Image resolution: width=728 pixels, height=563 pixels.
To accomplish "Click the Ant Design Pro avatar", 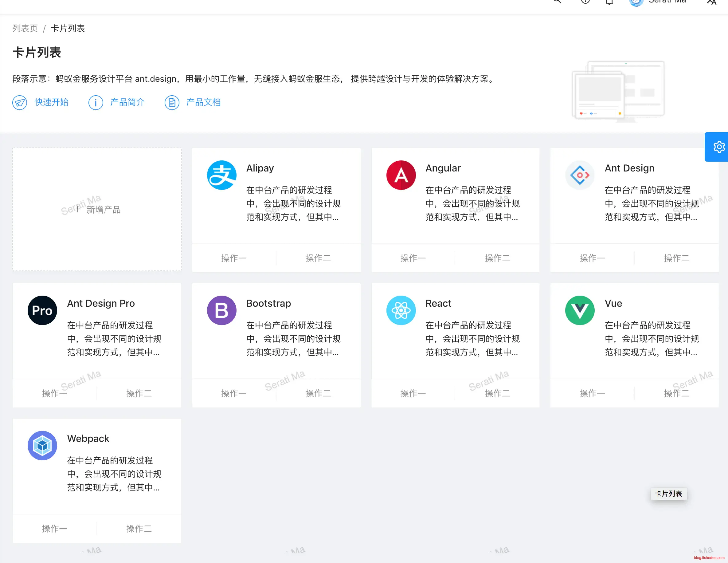I will (42, 310).
